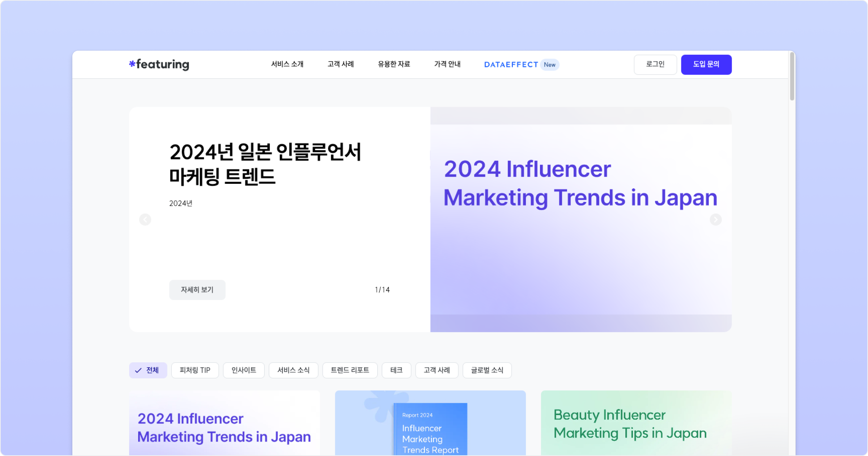This screenshot has height=456, width=868.
Task: Click the 자세히 보기 button
Action: (x=197, y=290)
